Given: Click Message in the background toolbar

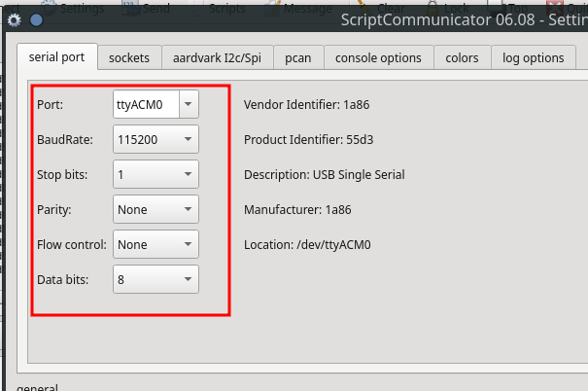Looking at the screenshot, I should (299, 8).
